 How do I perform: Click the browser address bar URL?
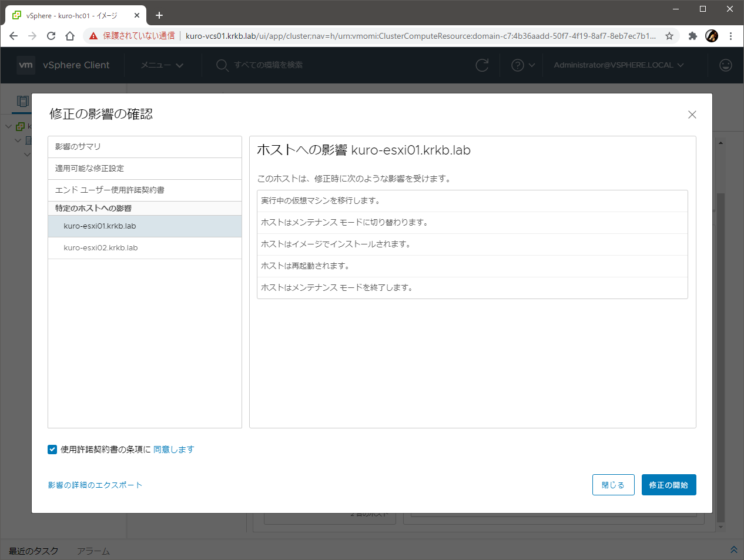[420, 36]
